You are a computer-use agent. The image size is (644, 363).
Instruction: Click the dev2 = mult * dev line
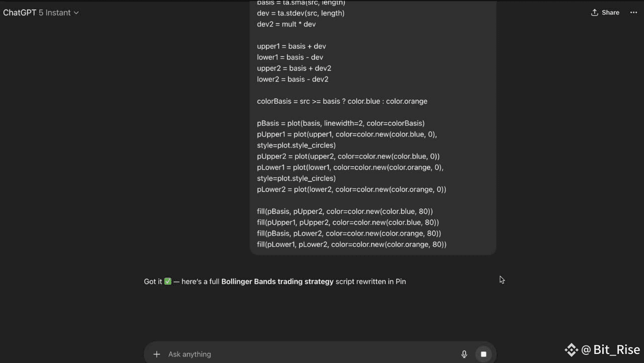point(286,24)
